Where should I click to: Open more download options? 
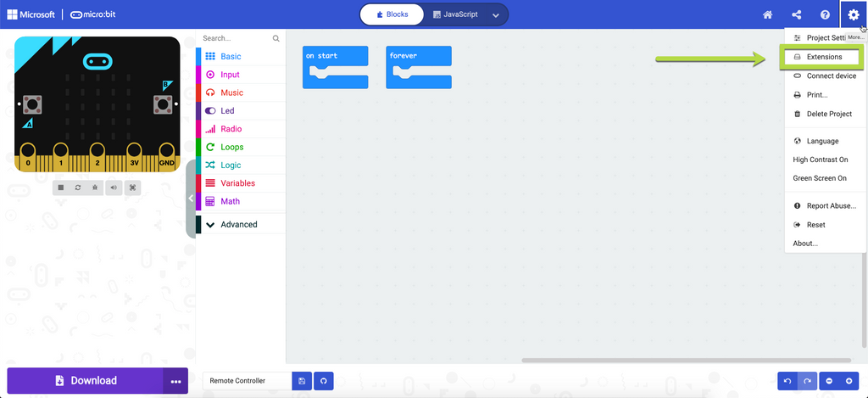175,381
